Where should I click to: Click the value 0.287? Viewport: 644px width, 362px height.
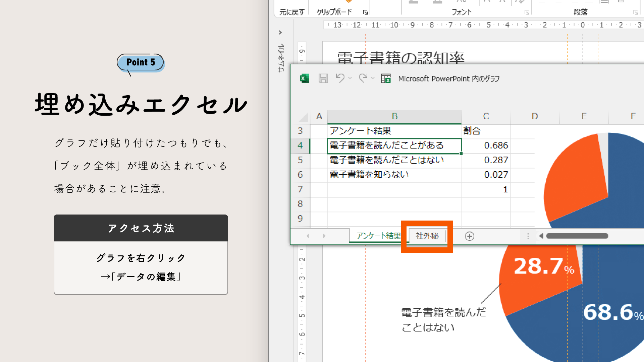pyautogui.click(x=496, y=160)
